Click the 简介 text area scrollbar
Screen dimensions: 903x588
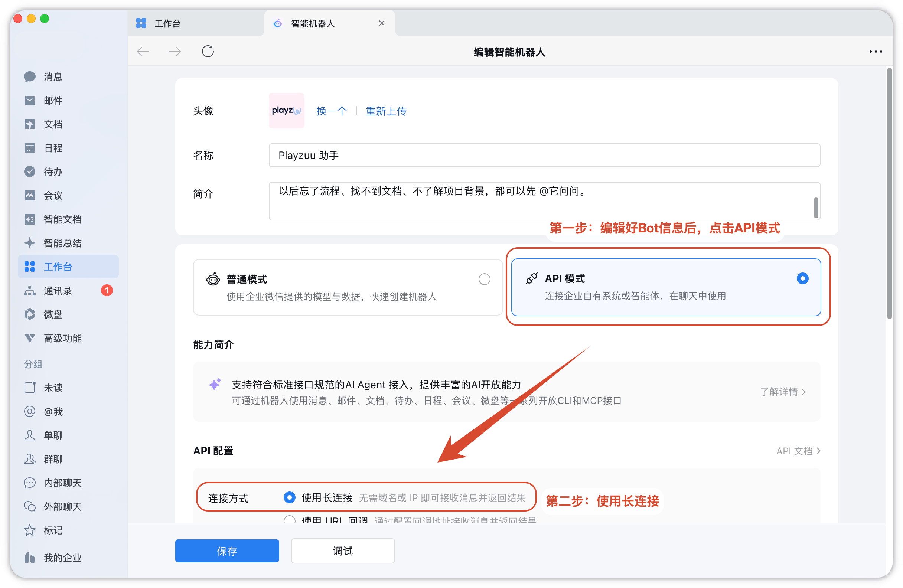[816, 208]
